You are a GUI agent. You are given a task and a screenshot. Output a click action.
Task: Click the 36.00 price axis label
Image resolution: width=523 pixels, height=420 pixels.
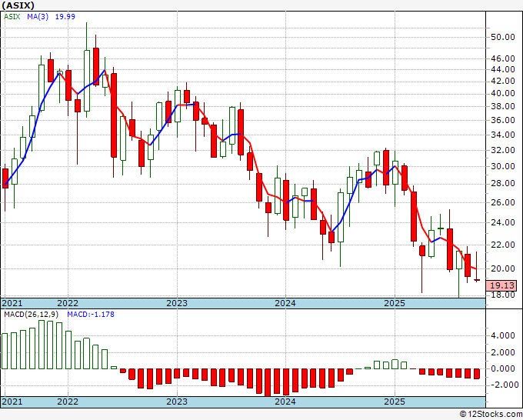pos(503,120)
